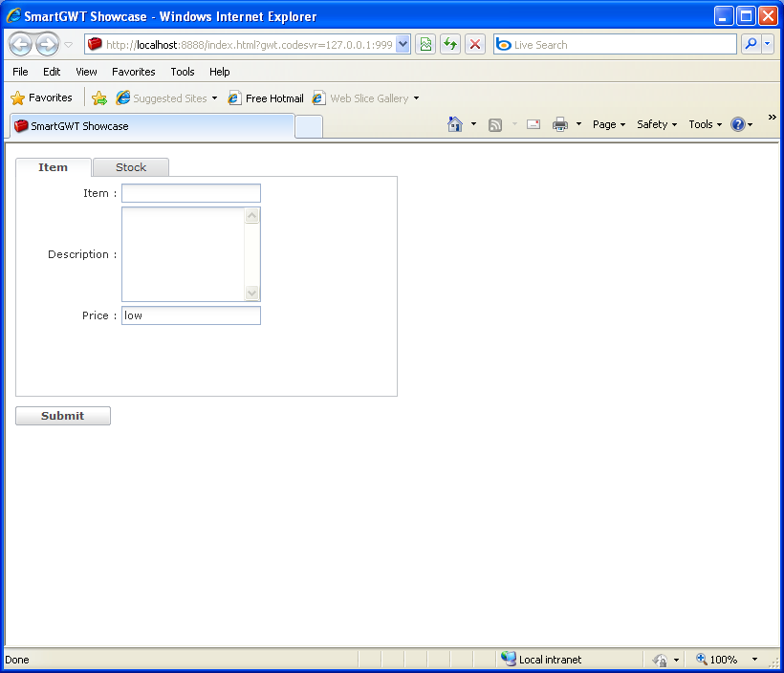Open the Edit menu
784x673 pixels.
[x=52, y=72]
